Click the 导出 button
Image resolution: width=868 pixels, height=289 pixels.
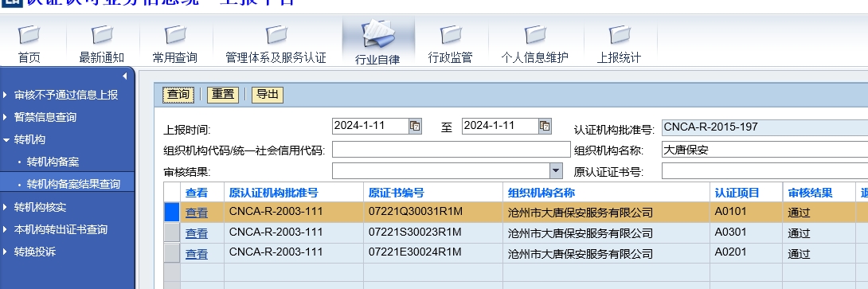[x=268, y=95]
